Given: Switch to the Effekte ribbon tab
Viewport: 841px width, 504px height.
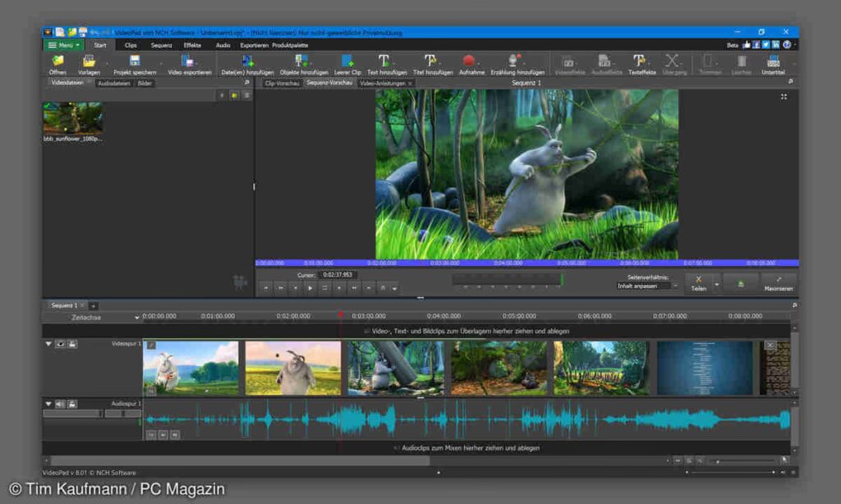Looking at the screenshot, I should 192,45.
